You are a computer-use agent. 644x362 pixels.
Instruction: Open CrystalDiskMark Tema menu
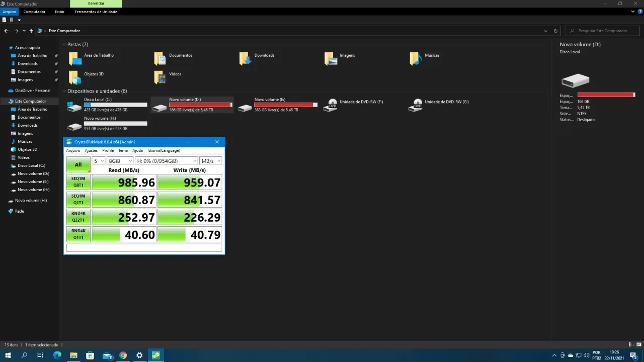coord(123,150)
